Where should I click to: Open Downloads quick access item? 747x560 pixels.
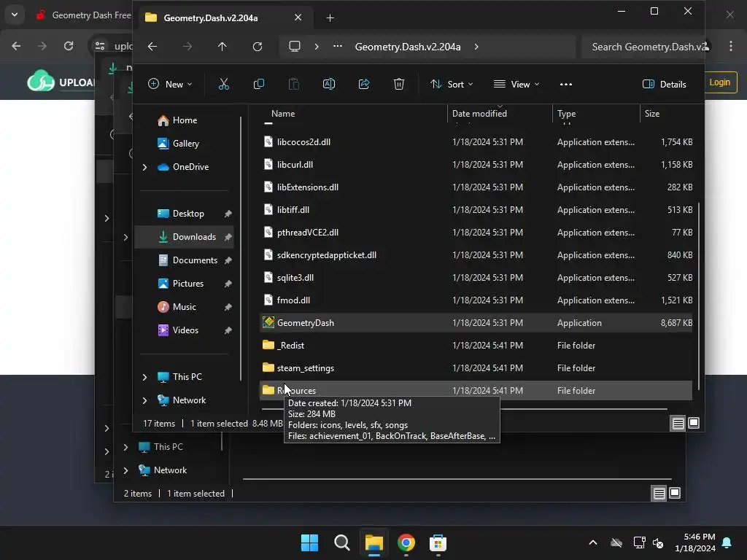coord(185,237)
